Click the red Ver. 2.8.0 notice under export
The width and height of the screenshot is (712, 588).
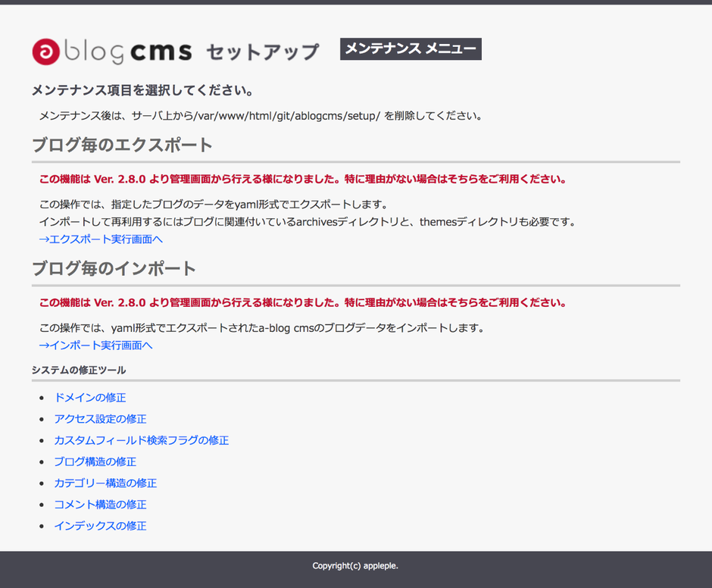point(302,180)
